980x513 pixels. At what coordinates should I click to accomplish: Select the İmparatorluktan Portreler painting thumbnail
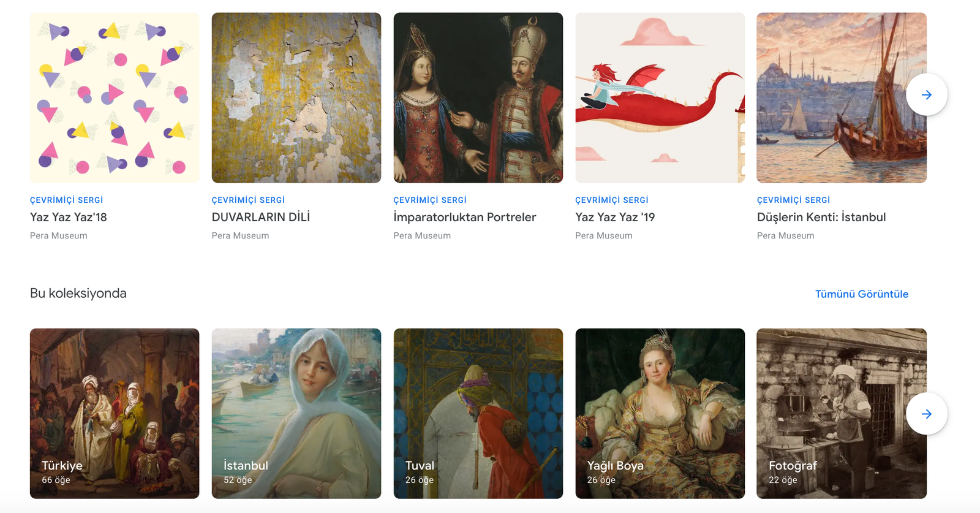pyautogui.click(x=478, y=97)
